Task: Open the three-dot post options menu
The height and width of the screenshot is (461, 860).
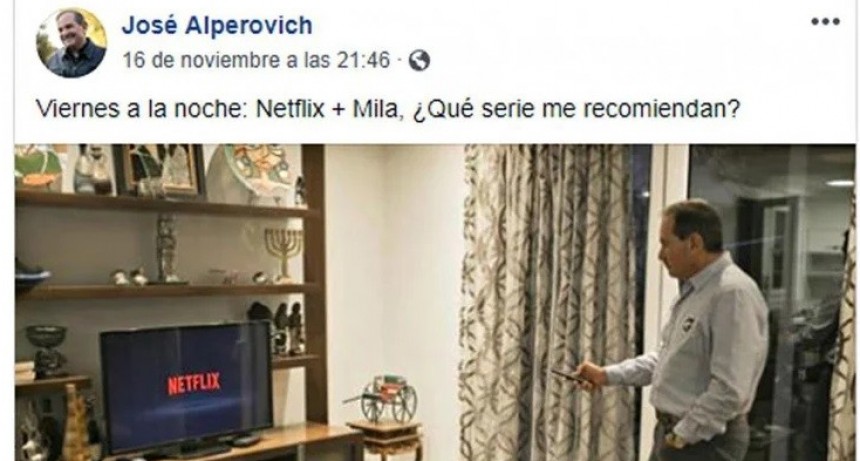Action: (825, 22)
